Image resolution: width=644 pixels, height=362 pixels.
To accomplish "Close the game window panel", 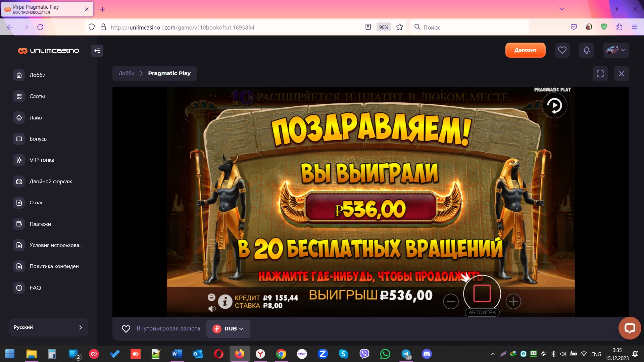I will tap(621, 74).
